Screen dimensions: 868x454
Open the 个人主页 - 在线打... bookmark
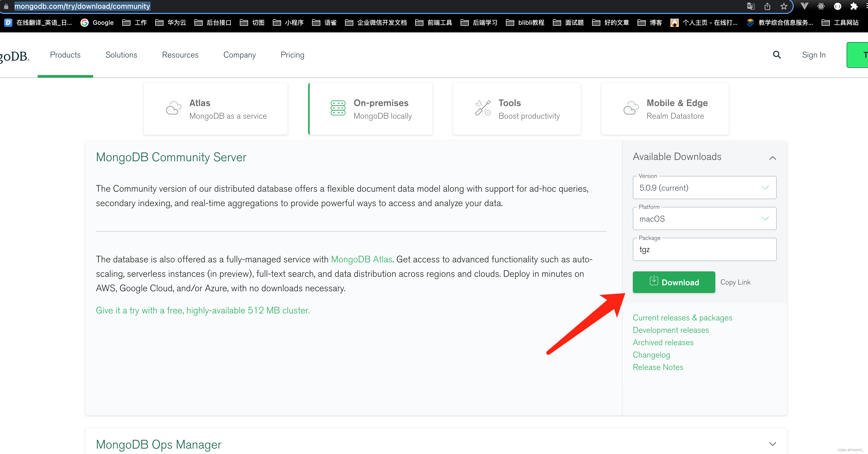pyautogui.click(x=704, y=23)
